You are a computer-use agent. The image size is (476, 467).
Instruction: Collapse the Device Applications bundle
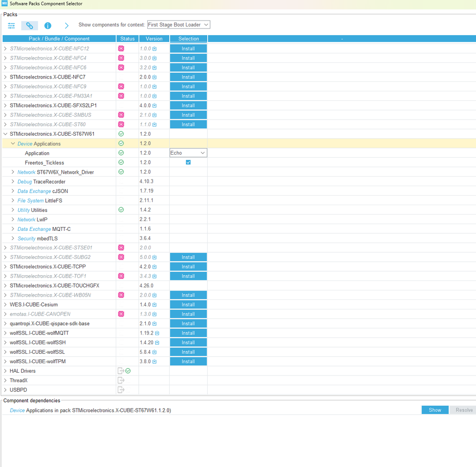coord(13,143)
